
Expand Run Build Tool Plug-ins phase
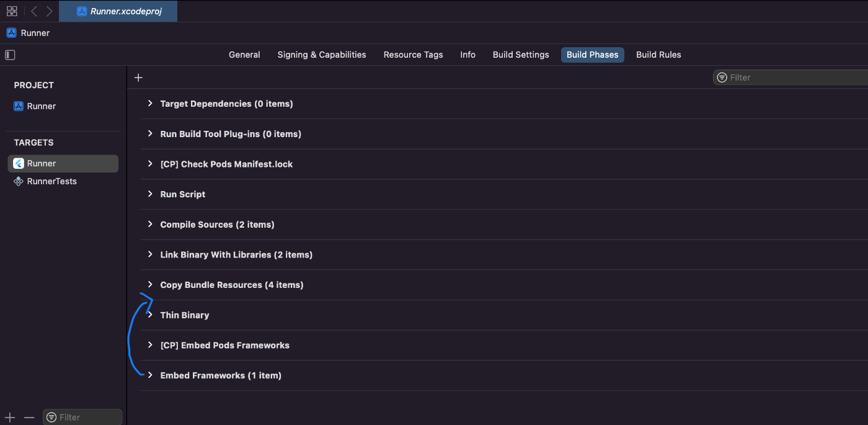tap(150, 133)
